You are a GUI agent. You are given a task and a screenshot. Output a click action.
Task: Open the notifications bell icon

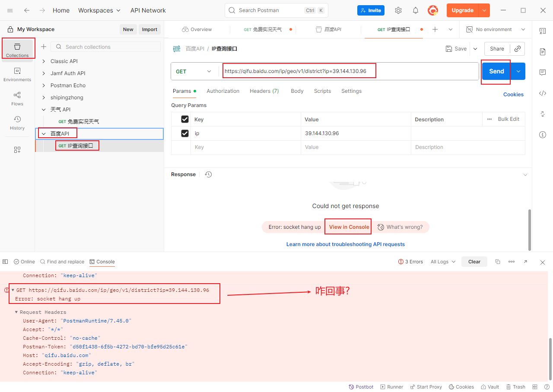(415, 10)
